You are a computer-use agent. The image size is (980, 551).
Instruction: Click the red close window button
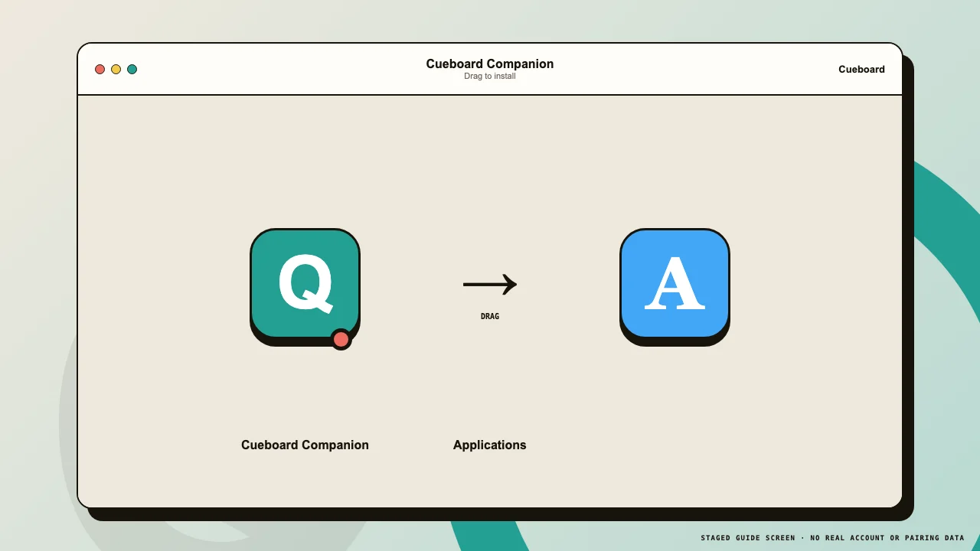[x=100, y=69]
